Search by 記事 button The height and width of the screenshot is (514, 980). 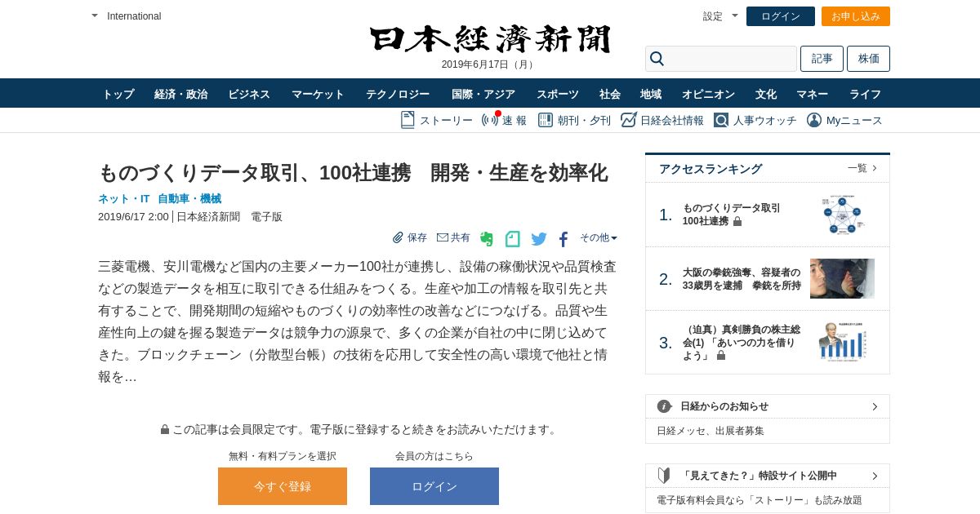822,59
